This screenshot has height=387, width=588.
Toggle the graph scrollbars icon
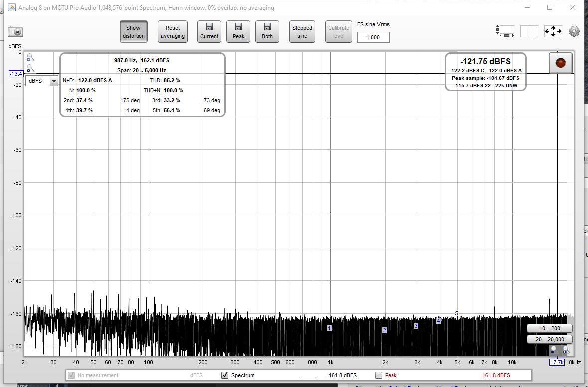coord(505,31)
